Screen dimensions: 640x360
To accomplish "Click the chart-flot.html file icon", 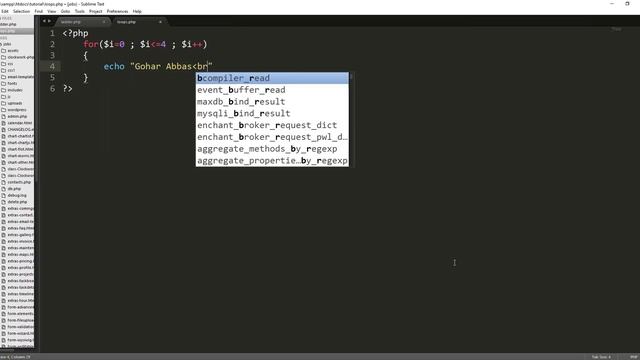I will [x=4, y=149].
